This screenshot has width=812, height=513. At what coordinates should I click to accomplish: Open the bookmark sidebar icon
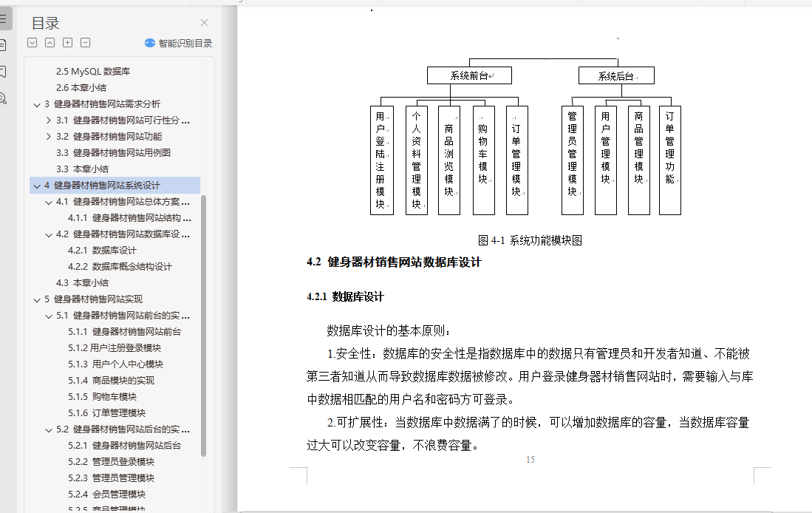click(x=3, y=72)
